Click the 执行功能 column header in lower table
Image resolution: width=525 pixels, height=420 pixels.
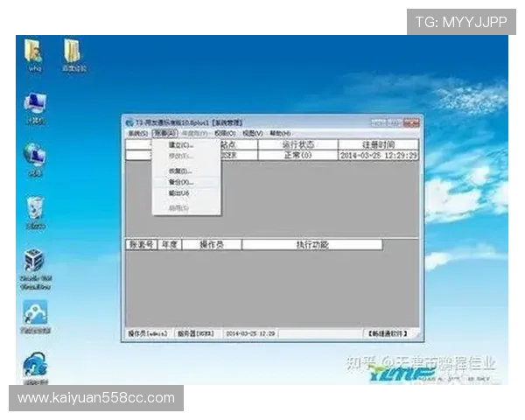tap(311, 245)
